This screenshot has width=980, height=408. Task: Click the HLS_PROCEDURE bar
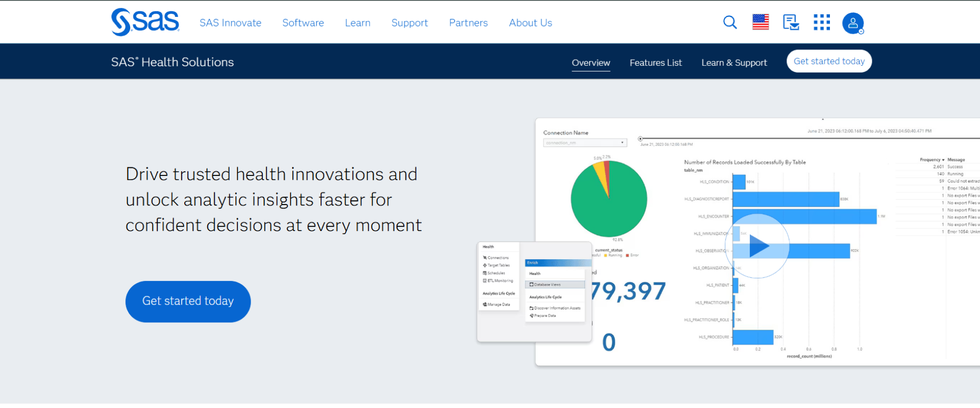tap(753, 337)
